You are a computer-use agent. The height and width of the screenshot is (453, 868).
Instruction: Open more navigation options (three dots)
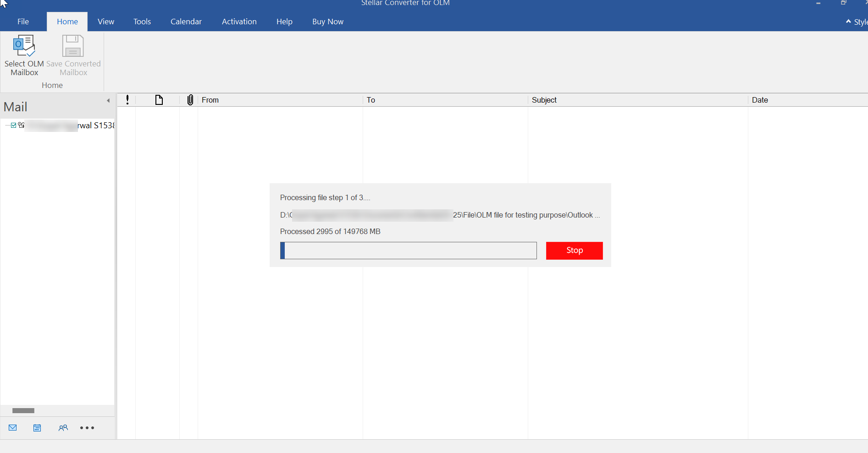pyautogui.click(x=87, y=428)
